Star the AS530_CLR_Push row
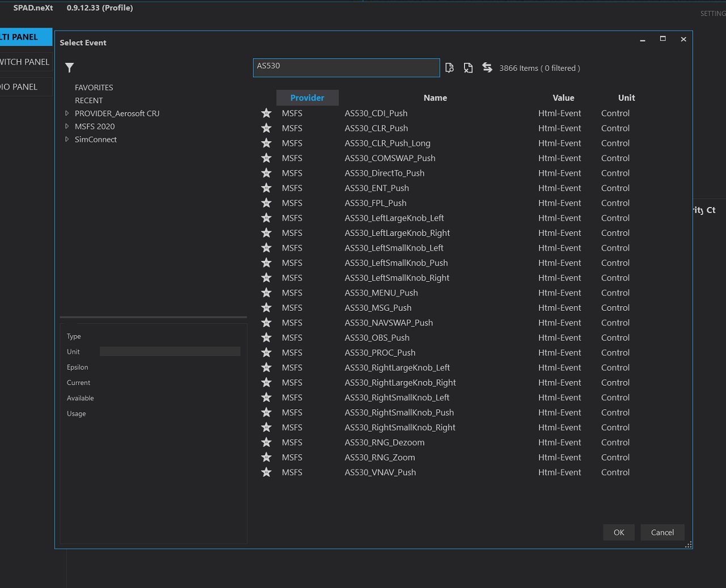Screen dimensions: 726x588 266,128
